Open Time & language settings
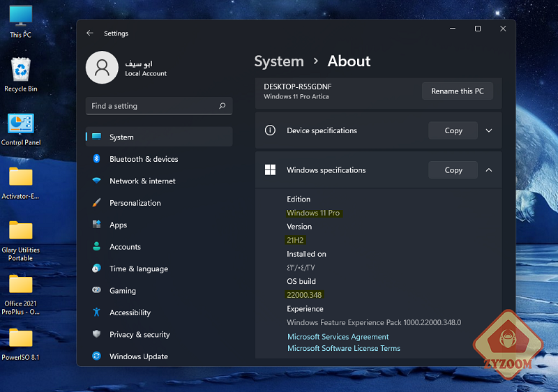Image resolution: width=558 pixels, height=392 pixels. tap(159, 269)
